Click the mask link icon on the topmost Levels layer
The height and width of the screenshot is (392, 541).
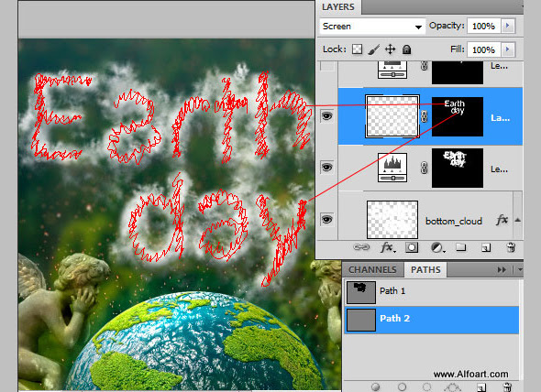pos(425,66)
